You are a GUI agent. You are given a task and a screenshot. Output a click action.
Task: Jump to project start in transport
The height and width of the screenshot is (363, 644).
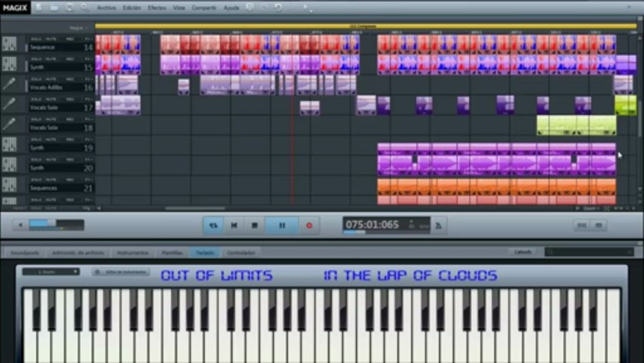pyautogui.click(x=234, y=225)
